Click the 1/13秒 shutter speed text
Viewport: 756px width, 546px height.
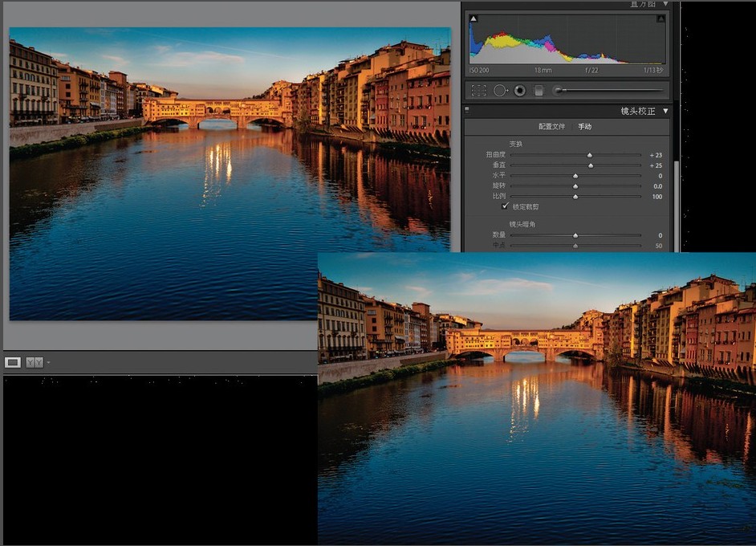pos(653,71)
